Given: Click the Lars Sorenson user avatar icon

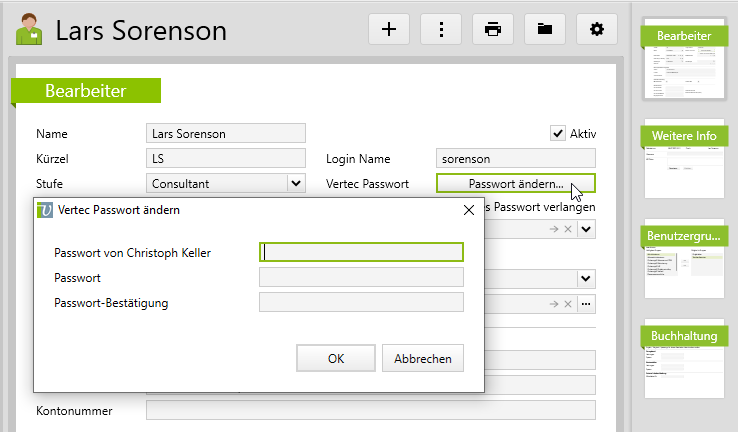Looking at the screenshot, I should click(29, 30).
